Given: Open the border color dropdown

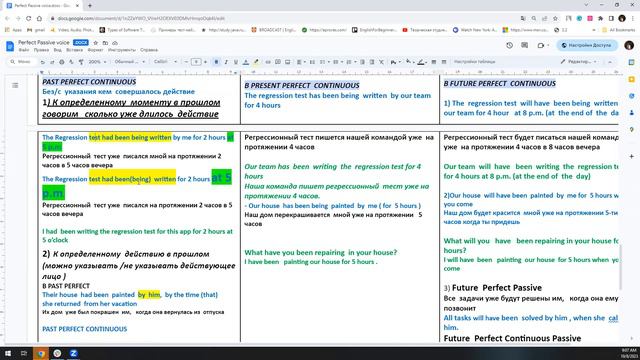Looking at the screenshot, I should coord(422,62).
